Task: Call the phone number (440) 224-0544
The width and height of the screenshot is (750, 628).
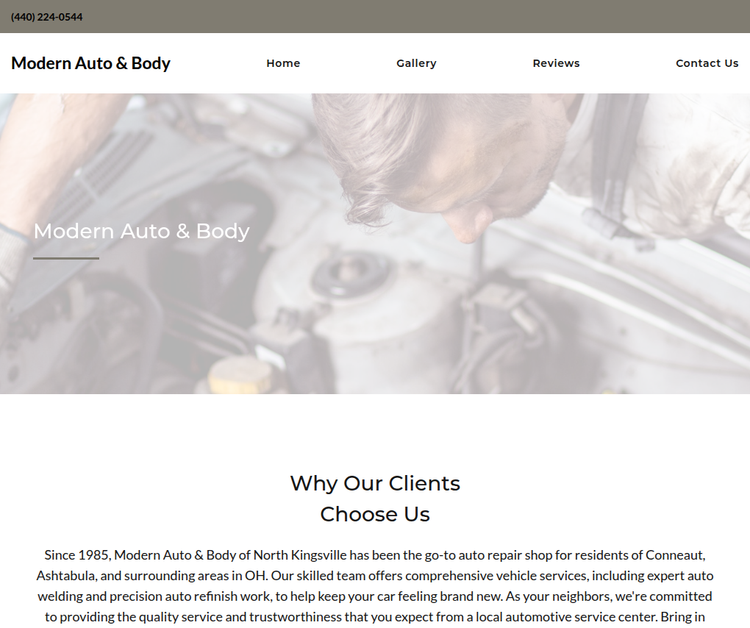Action: pos(46,17)
